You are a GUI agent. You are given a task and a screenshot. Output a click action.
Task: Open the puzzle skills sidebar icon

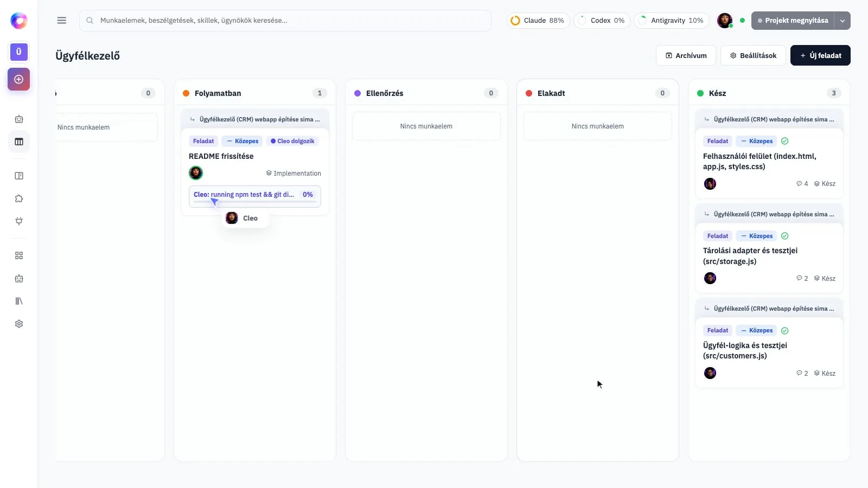[x=19, y=198]
